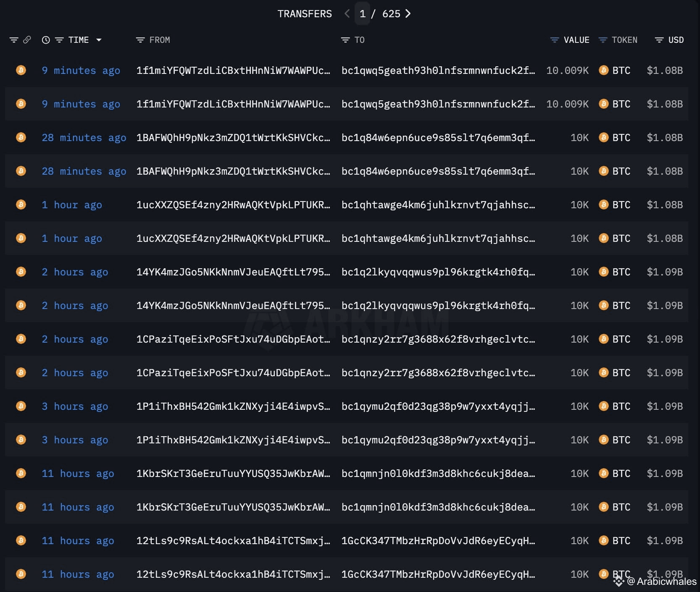Click the TOKEN column header label
The image size is (700, 592).
pyautogui.click(x=624, y=40)
